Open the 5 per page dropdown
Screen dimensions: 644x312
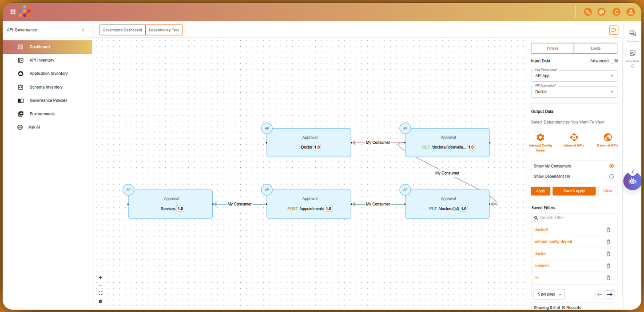(549, 294)
